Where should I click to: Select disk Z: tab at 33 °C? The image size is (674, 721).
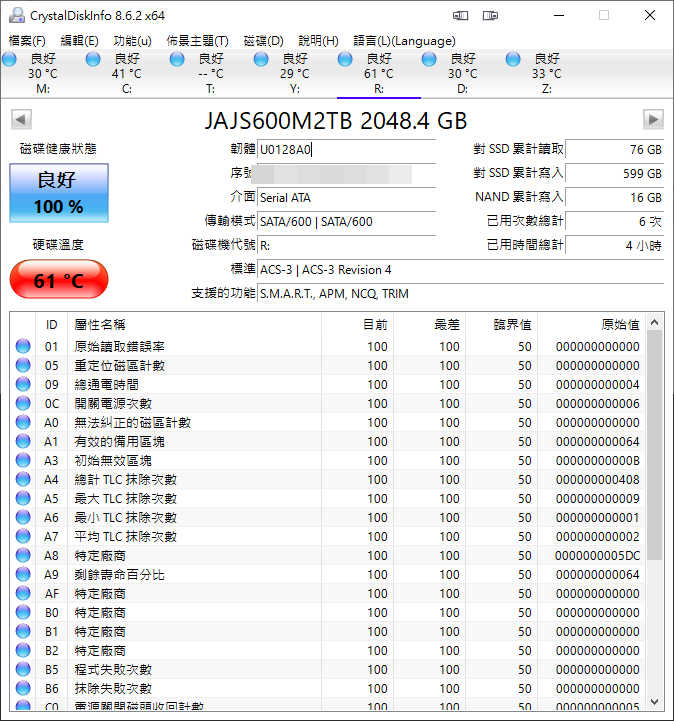pyautogui.click(x=547, y=74)
